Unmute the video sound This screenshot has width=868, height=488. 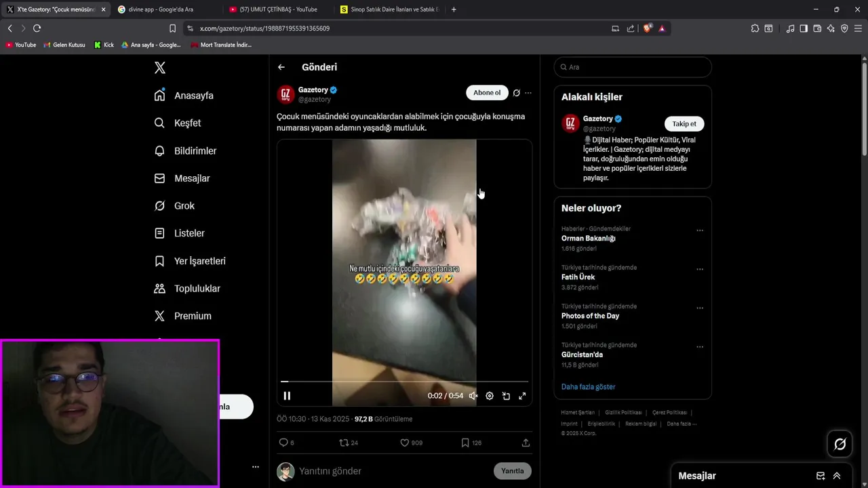click(473, 396)
